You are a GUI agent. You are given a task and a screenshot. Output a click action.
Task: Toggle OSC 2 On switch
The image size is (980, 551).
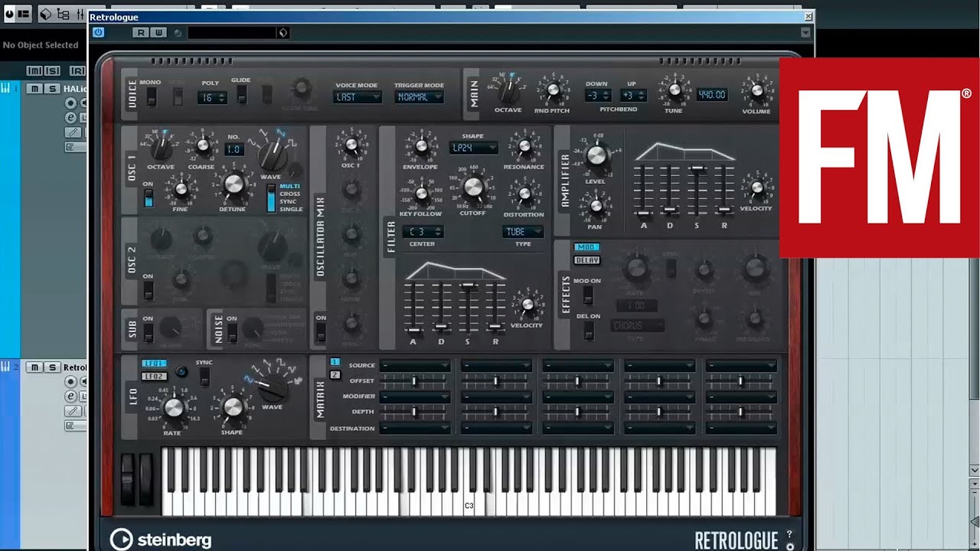click(149, 291)
